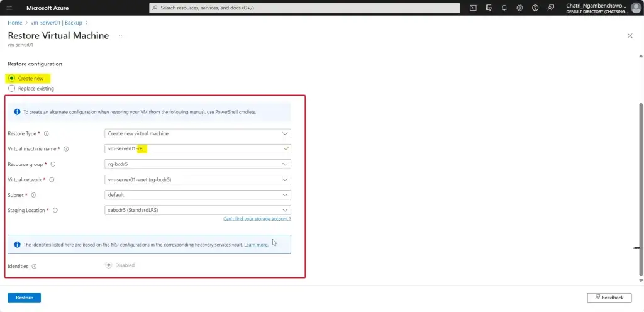Open the Resource group dropdown
The image size is (644, 312).
(x=197, y=164)
